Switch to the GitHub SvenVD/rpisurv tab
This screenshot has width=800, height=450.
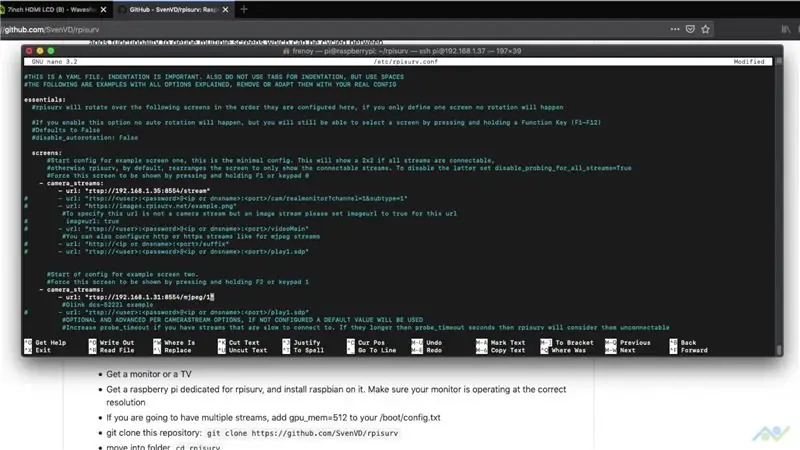pos(172,9)
